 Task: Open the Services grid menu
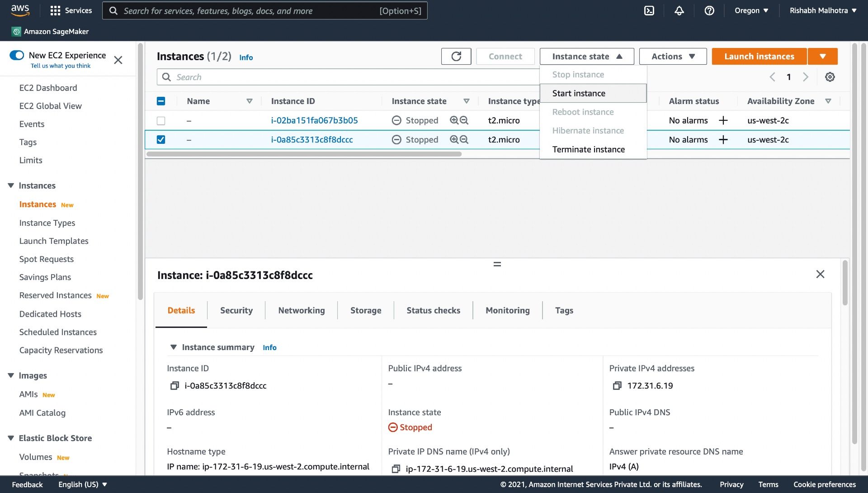[71, 10]
